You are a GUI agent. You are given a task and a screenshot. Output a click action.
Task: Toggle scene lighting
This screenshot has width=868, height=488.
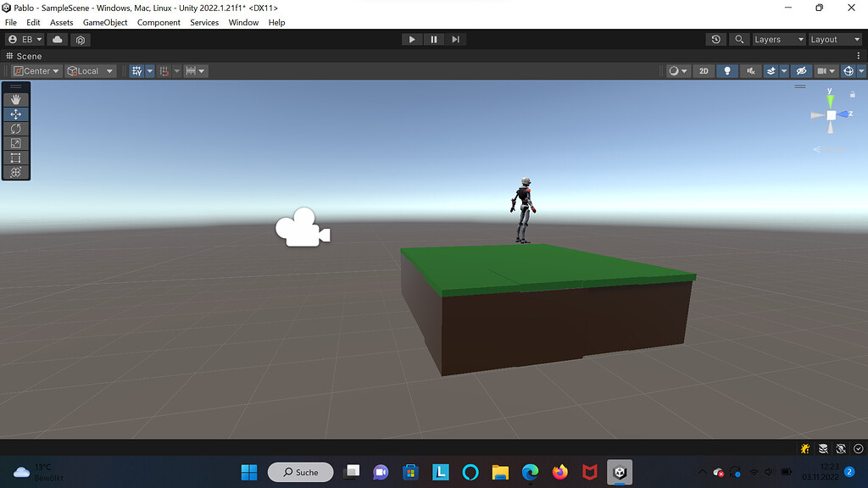tap(726, 71)
